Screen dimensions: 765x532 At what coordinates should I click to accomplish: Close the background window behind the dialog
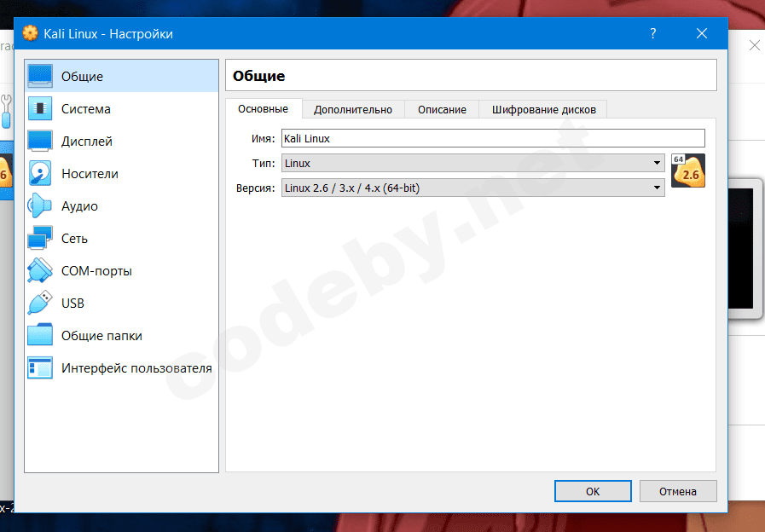coord(755,45)
